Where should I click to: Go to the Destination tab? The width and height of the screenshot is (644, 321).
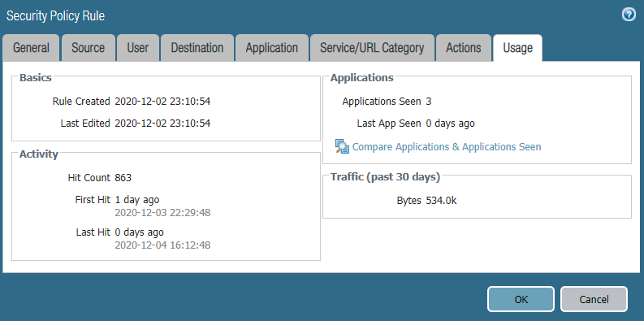point(197,48)
